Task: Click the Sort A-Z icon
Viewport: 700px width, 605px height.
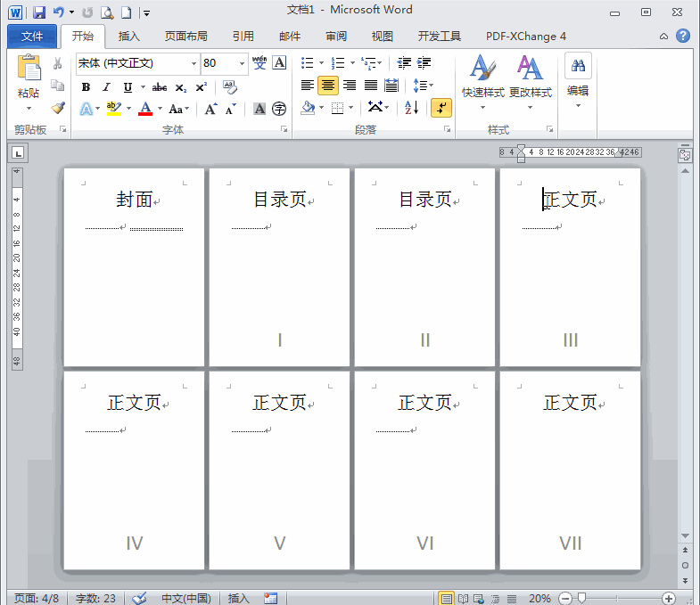Action: (x=412, y=108)
